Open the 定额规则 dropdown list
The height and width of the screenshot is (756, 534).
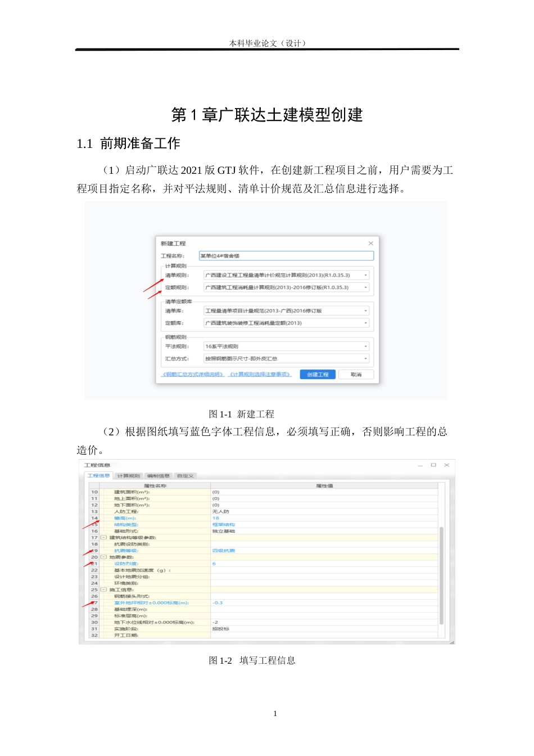point(365,287)
